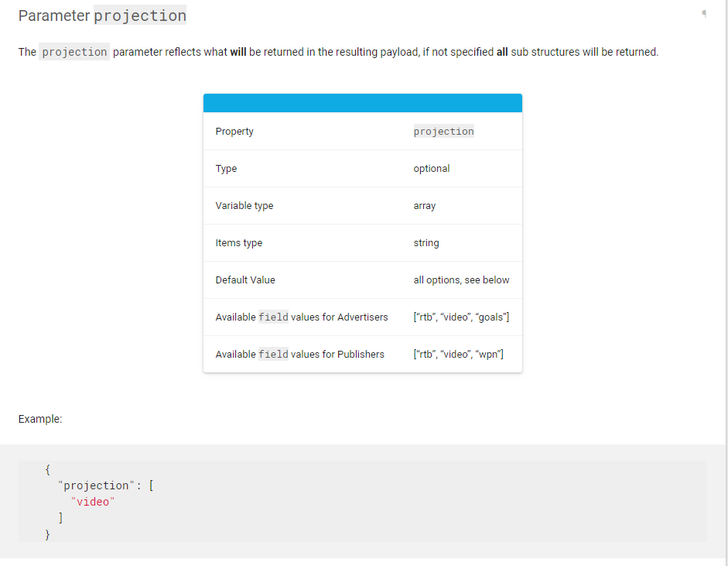Click the ["rtb", "video", "goals"] value
The height and width of the screenshot is (566, 728).
click(x=461, y=317)
